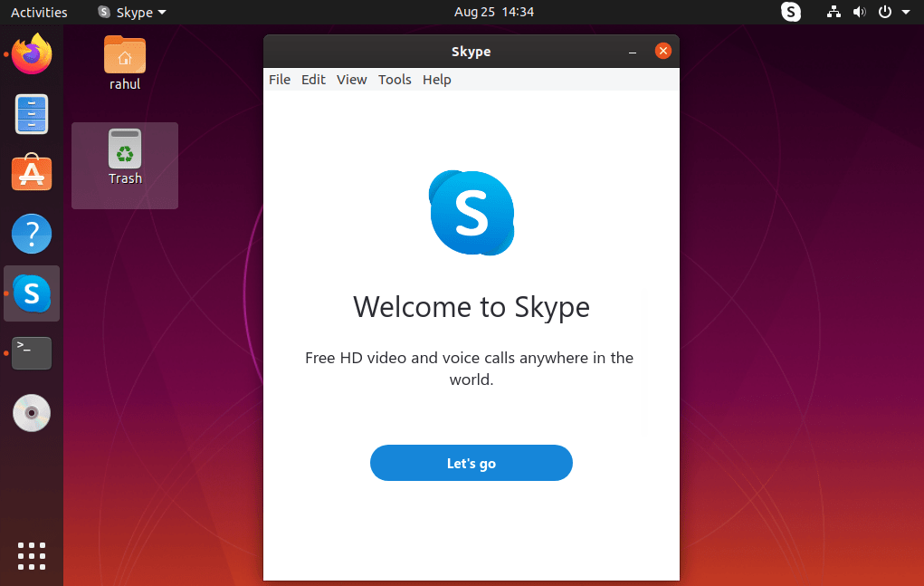Image resolution: width=924 pixels, height=586 pixels.
Task: Click the Free HD video and voice calls text
Action: pyautogui.click(x=470, y=369)
